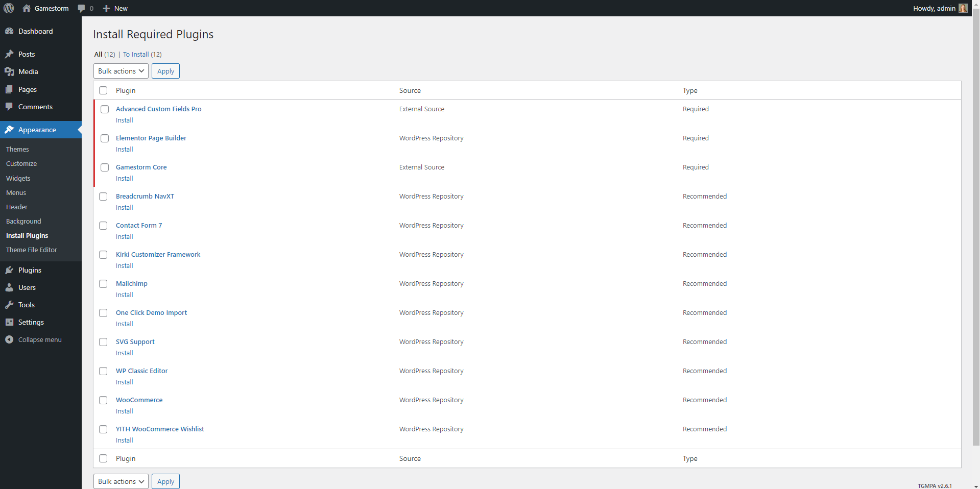
Task: Open the Themes submenu item
Action: [x=17, y=149]
